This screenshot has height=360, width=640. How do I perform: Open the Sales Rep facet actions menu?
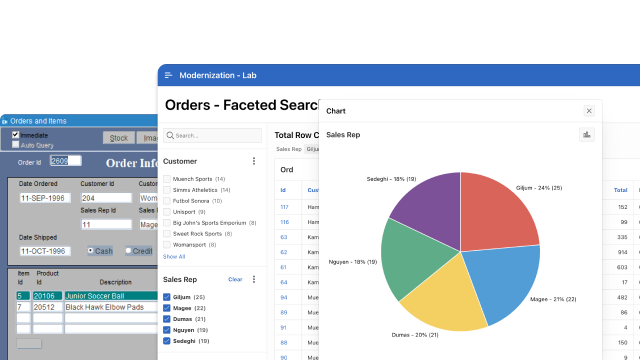click(x=254, y=279)
